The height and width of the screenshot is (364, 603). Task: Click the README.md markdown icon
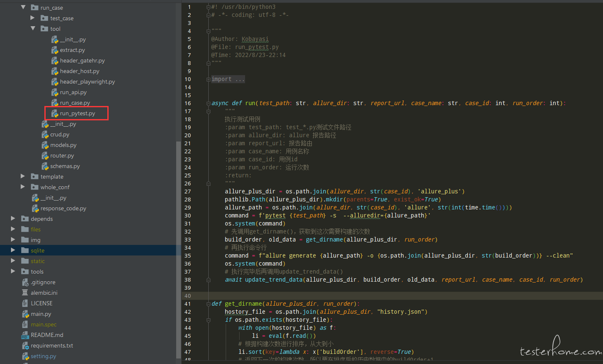pos(25,335)
